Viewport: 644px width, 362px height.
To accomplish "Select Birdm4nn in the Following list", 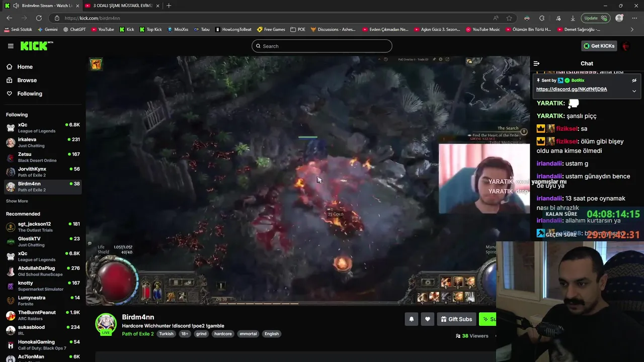I will [43, 187].
